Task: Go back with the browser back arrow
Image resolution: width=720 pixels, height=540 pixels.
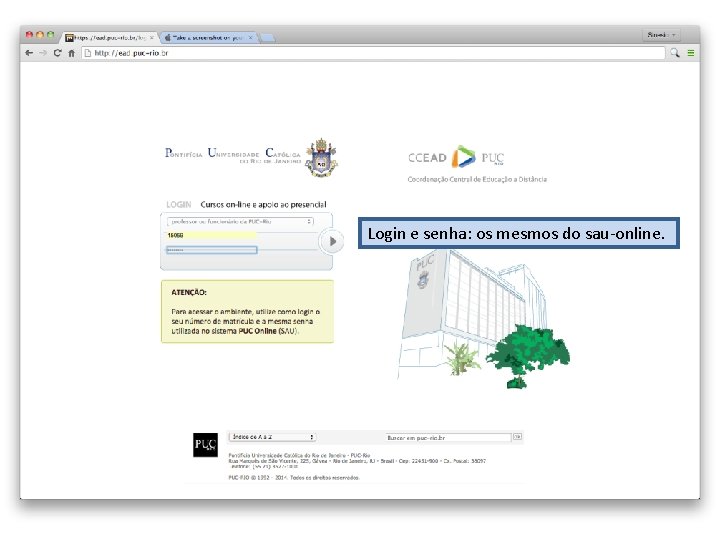Action: [x=29, y=53]
